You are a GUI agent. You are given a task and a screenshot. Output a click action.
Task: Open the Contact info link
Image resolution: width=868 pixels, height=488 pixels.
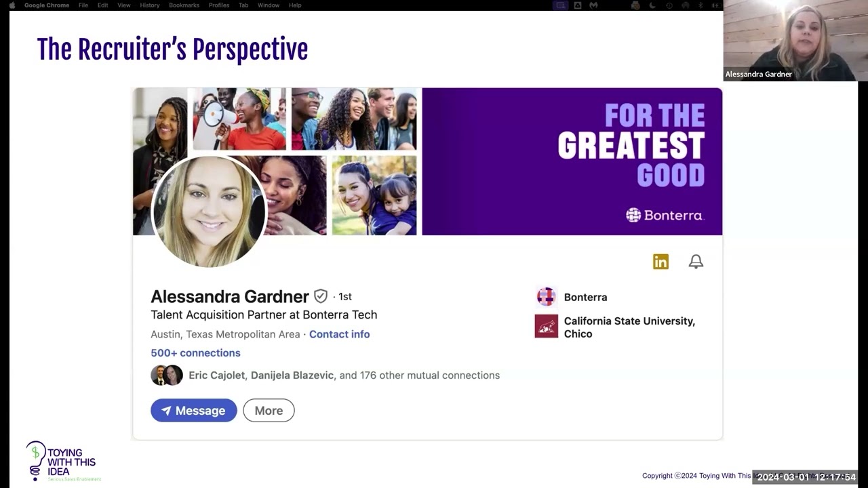pos(340,334)
